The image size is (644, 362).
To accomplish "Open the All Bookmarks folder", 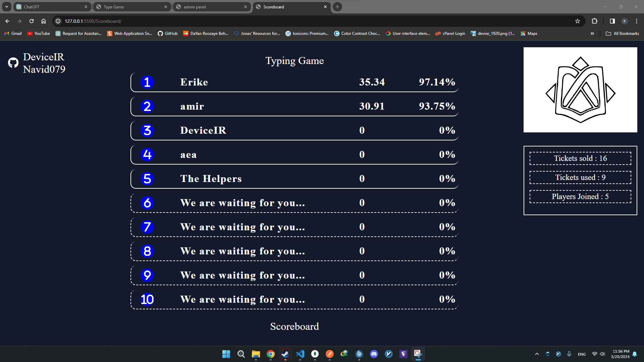I will coord(623,34).
